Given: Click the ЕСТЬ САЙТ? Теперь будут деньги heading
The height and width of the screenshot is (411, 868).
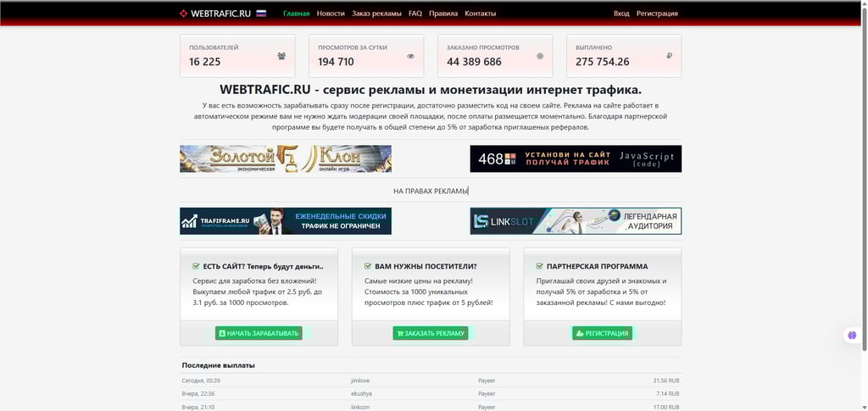Looking at the screenshot, I should pos(264,266).
